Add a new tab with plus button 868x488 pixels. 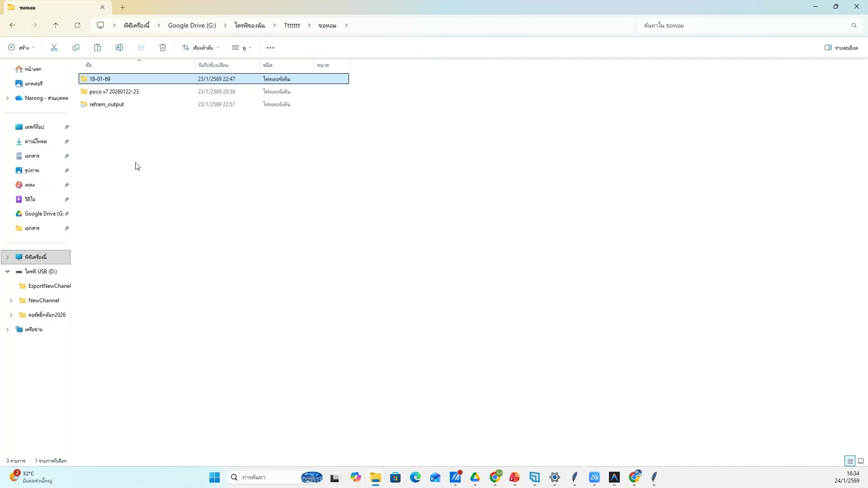[x=123, y=7]
